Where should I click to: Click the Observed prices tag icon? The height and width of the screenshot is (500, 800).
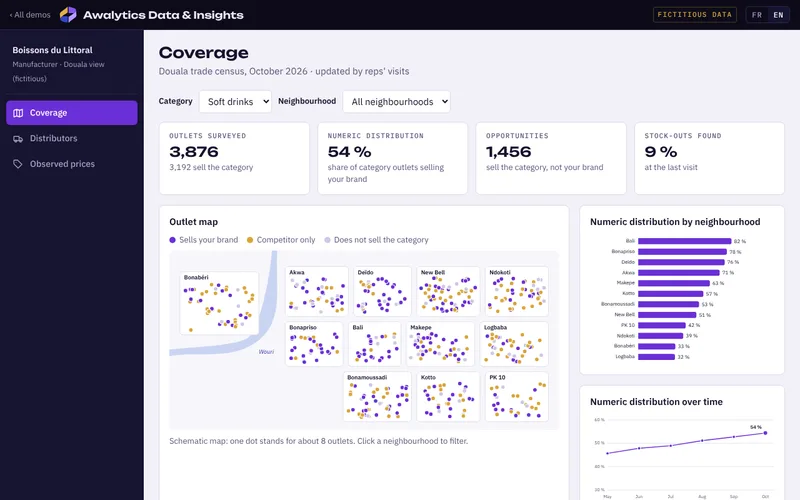pos(18,164)
